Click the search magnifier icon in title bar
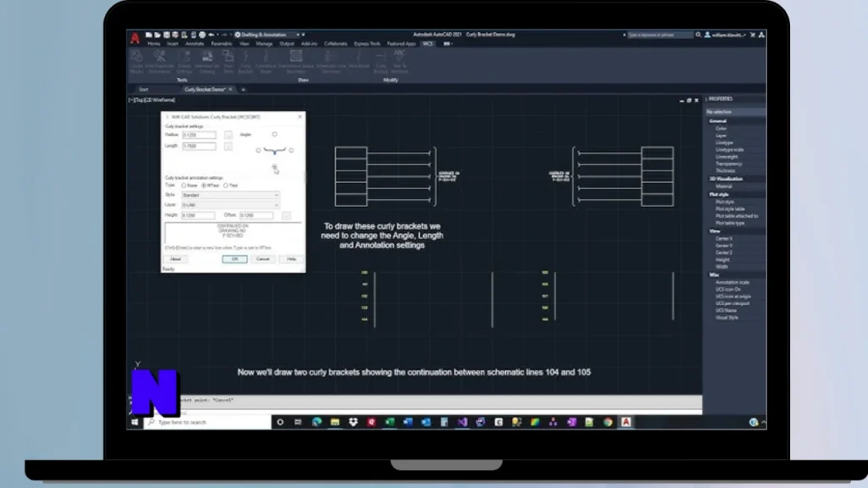 (x=698, y=35)
